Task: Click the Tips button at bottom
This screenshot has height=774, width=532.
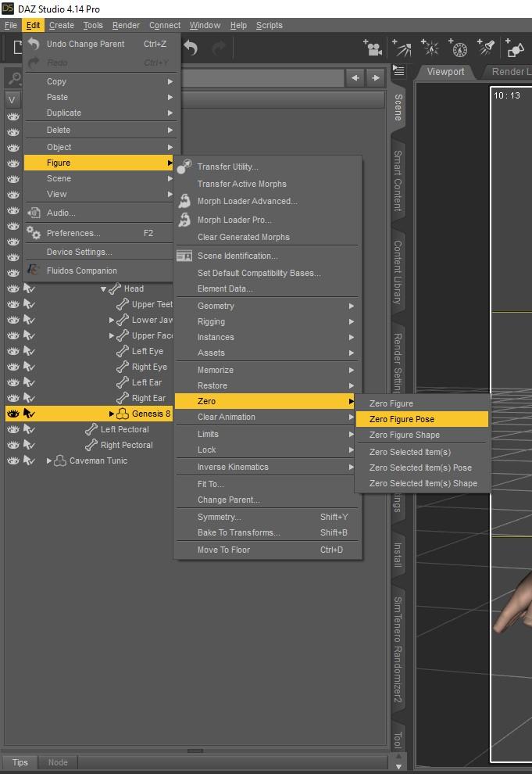Action: [20, 762]
